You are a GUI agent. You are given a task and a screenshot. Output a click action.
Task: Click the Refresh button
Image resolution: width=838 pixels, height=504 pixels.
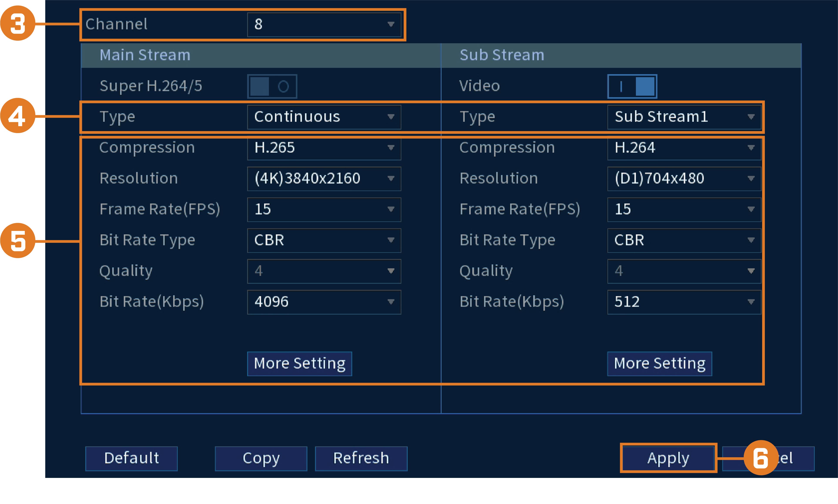click(361, 459)
